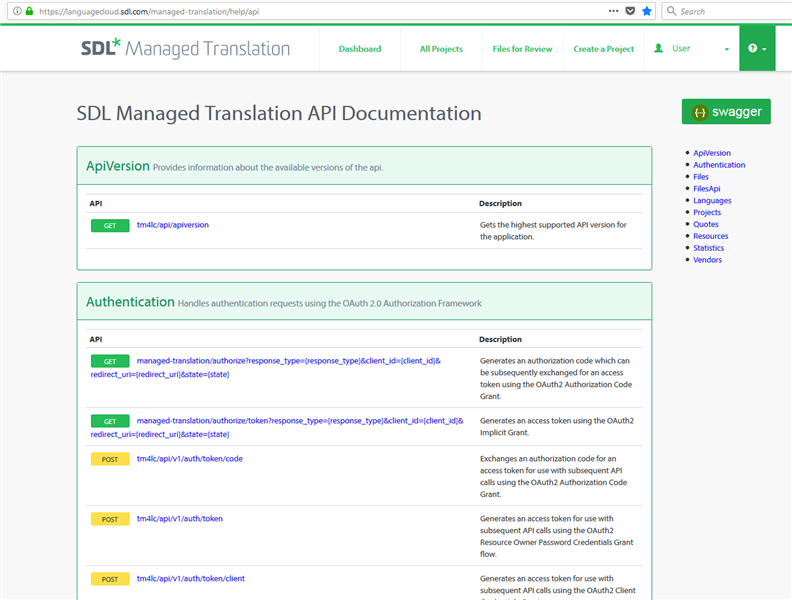Viewport: 792px width, 600px height.
Task: Click GET badge for authorize/token endpoint
Action: pos(110,421)
